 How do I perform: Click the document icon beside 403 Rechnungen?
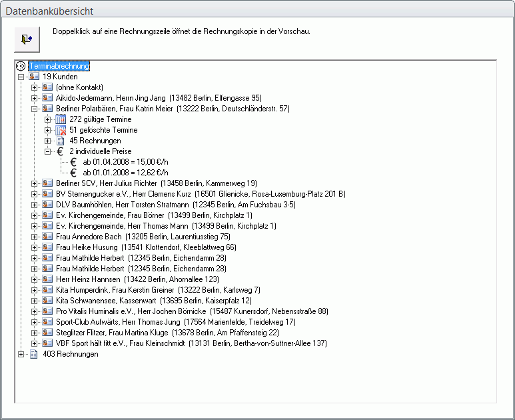tap(34, 354)
